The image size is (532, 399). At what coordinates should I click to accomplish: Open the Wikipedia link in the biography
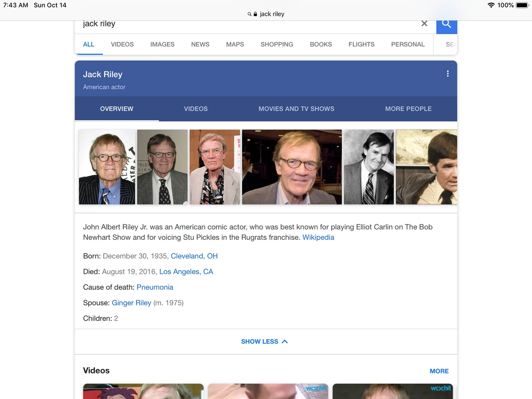318,237
